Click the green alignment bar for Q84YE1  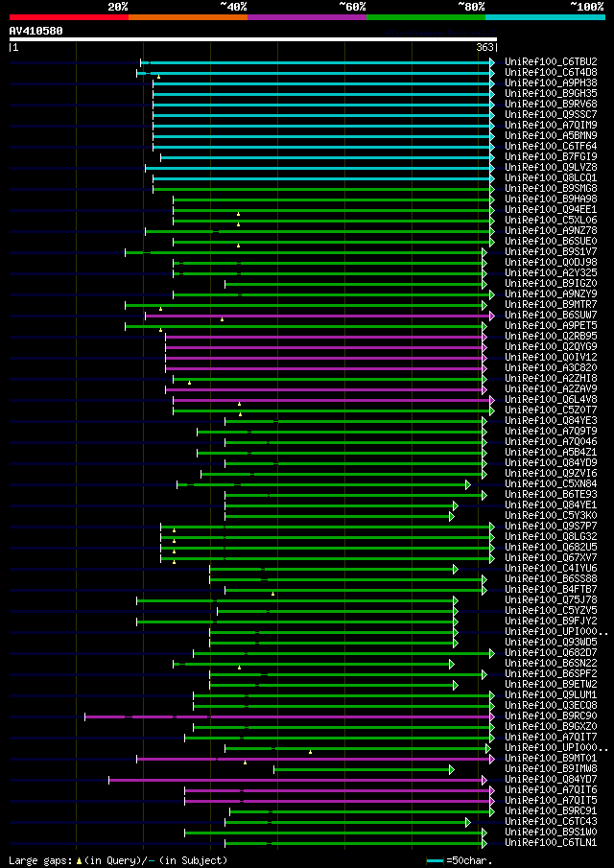point(340,505)
